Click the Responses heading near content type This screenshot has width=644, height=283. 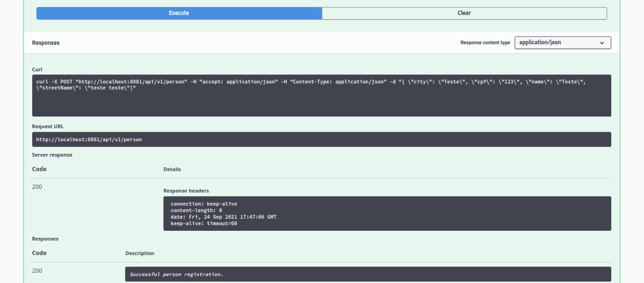46,43
